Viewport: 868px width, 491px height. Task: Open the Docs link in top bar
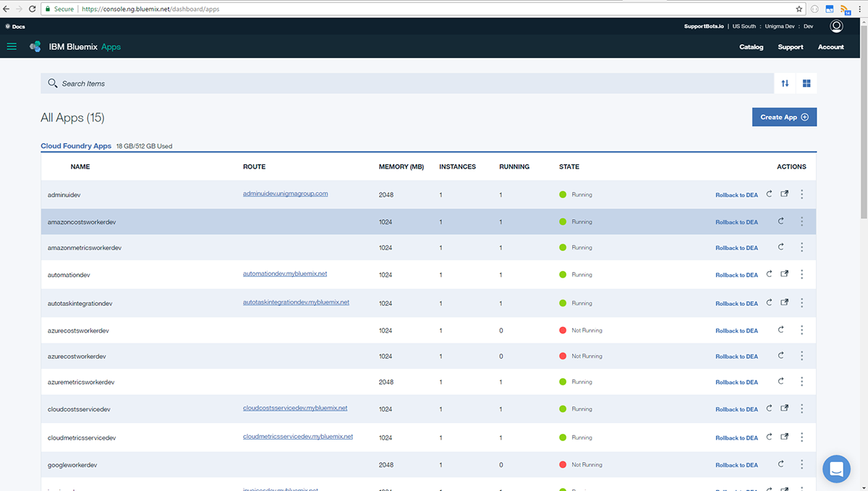(15, 26)
